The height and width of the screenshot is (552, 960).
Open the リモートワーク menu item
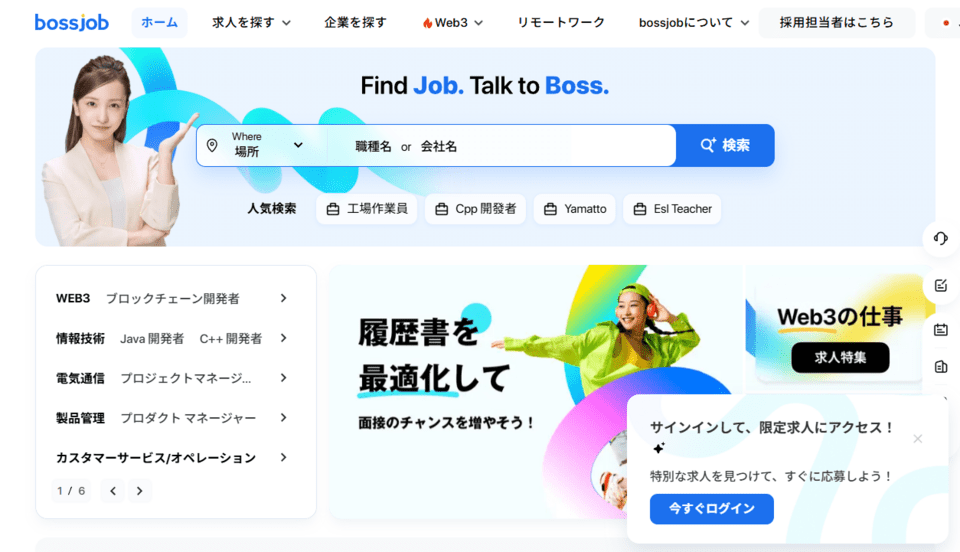click(561, 23)
